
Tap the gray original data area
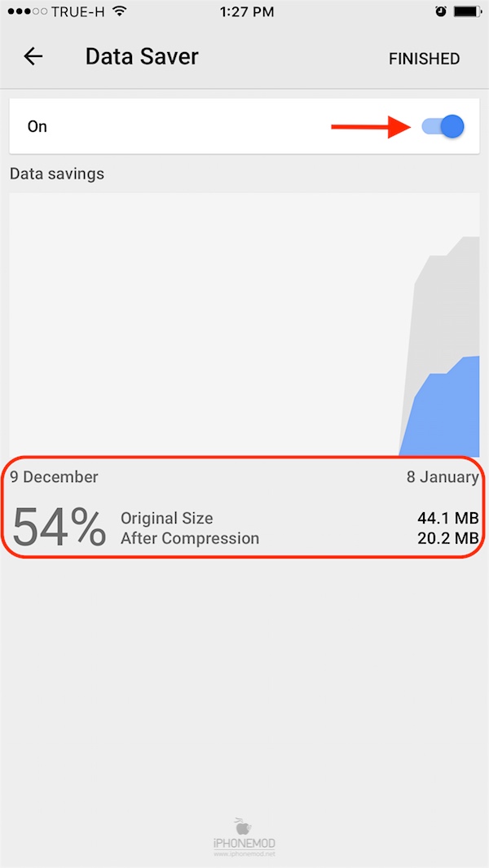444,301
